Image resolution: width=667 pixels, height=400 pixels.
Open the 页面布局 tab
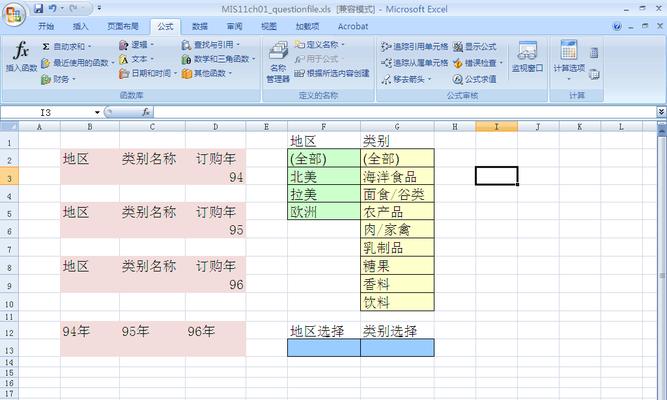point(123,26)
